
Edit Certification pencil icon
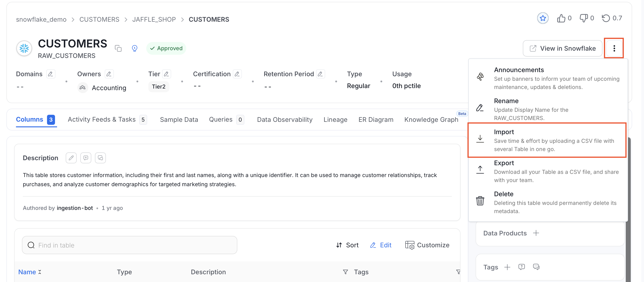[x=237, y=74]
